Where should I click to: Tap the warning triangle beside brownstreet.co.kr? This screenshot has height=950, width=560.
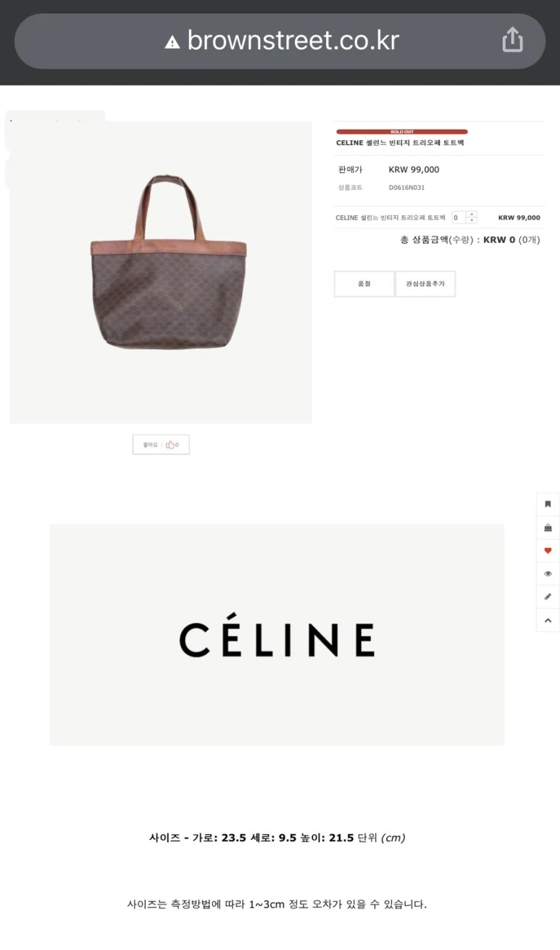click(172, 42)
